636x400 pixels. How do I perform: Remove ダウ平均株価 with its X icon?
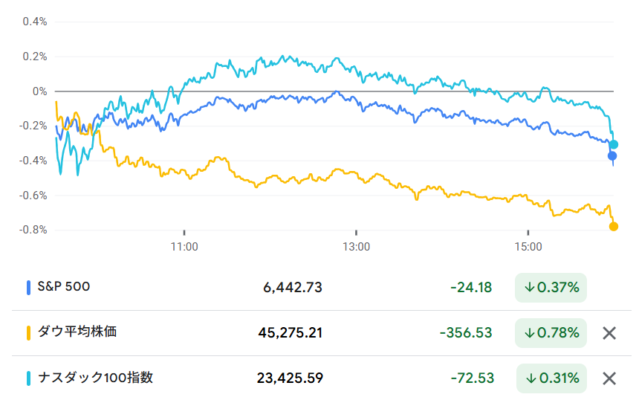tap(609, 333)
